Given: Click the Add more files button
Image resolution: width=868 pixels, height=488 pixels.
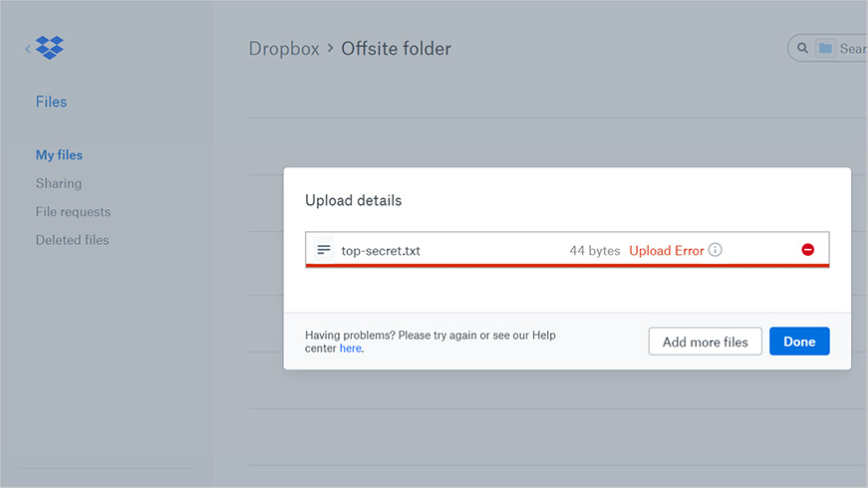Looking at the screenshot, I should 706,342.
